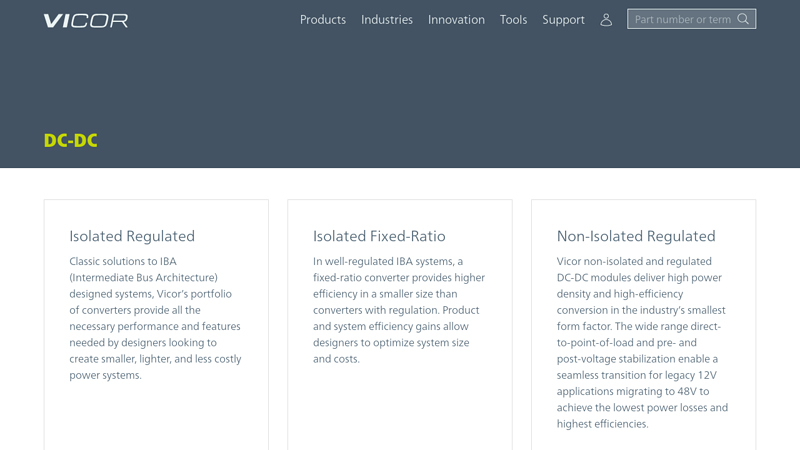Open the Isolated Fixed-Ratio heading link

379,237
